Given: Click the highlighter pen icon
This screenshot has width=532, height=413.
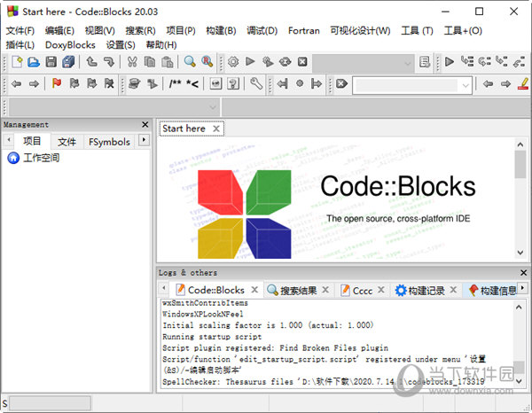Looking at the screenshot, I should click(523, 84).
